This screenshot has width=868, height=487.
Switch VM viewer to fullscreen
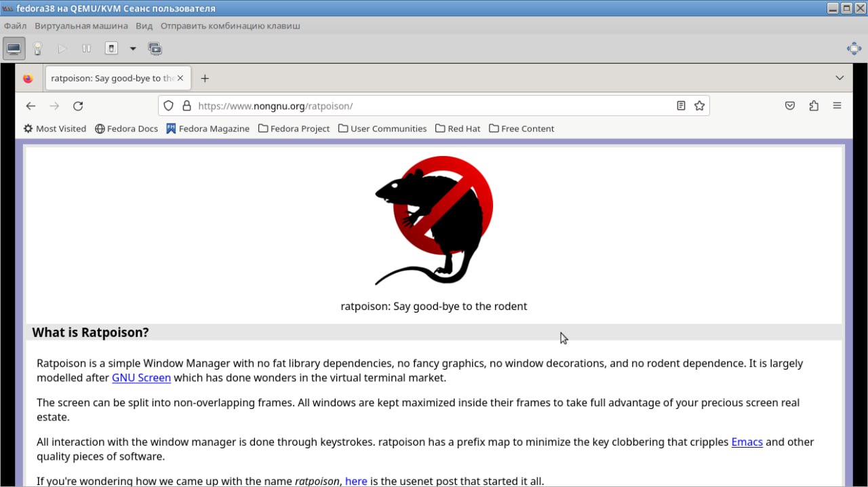(854, 49)
